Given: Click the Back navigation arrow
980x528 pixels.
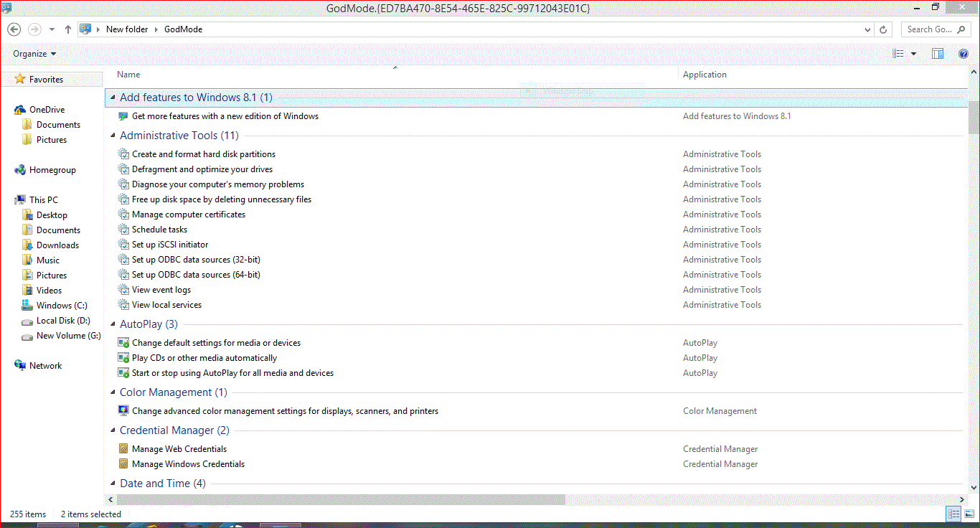Looking at the screenshot, I should click(x=14, y=29).
